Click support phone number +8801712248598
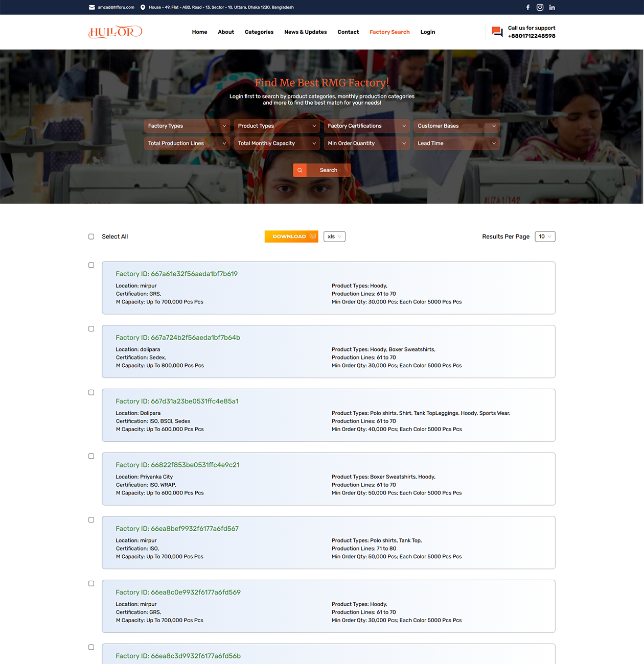Screen dimensions: 644x664 click(x=532, y=36)
